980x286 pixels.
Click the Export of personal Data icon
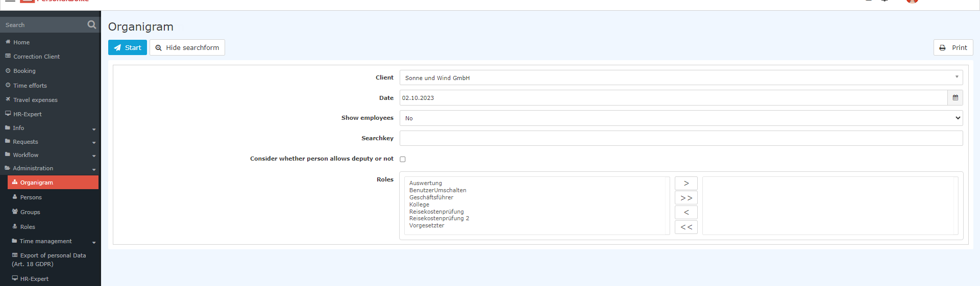point(15,255)
